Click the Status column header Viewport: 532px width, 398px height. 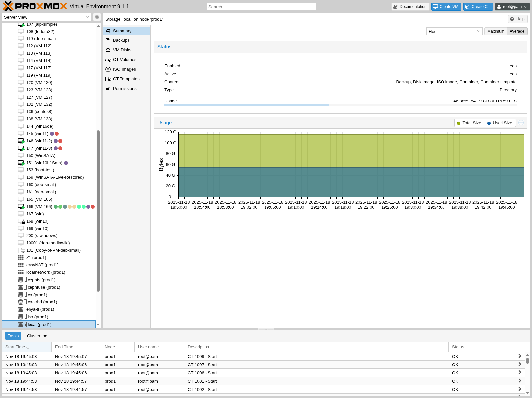482,347
